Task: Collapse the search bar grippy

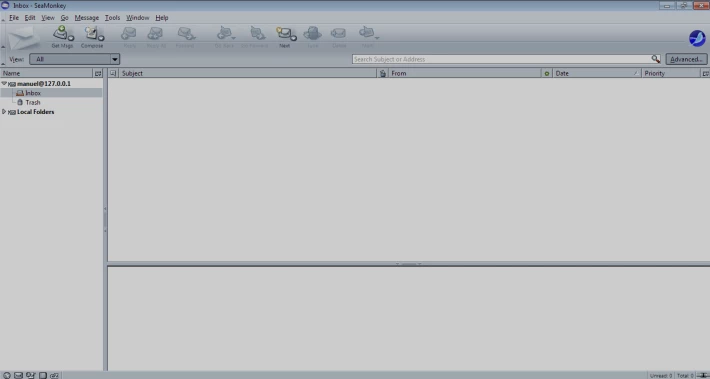Action: tap(3, 59)
